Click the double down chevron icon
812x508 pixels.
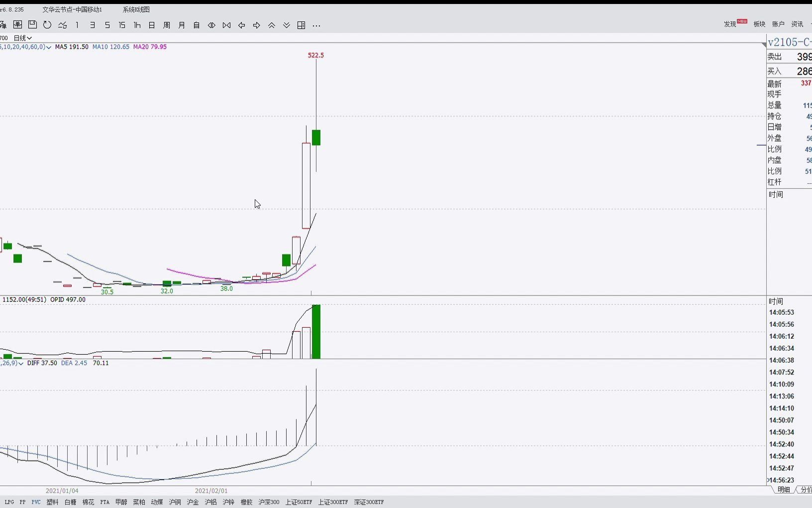[287, 25]
